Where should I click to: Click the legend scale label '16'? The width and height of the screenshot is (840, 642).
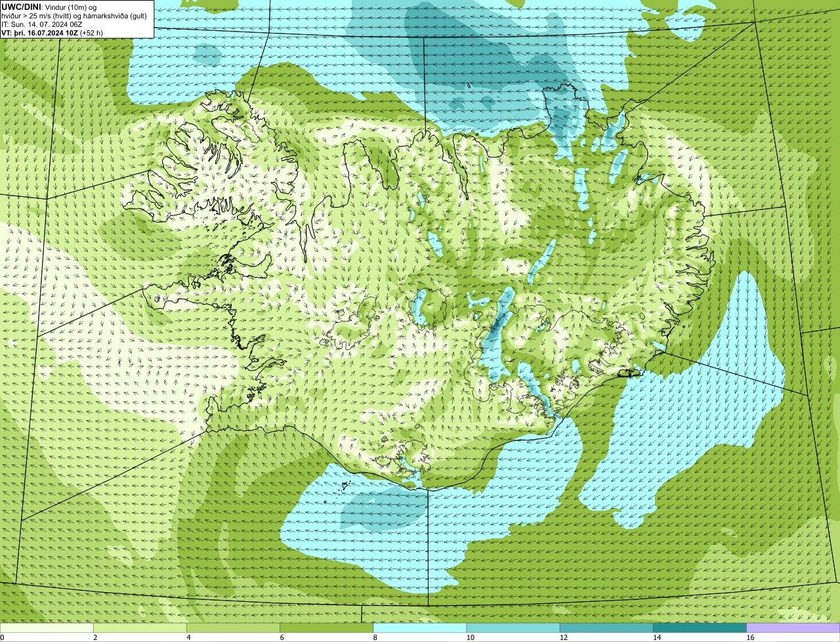point(750,637)
